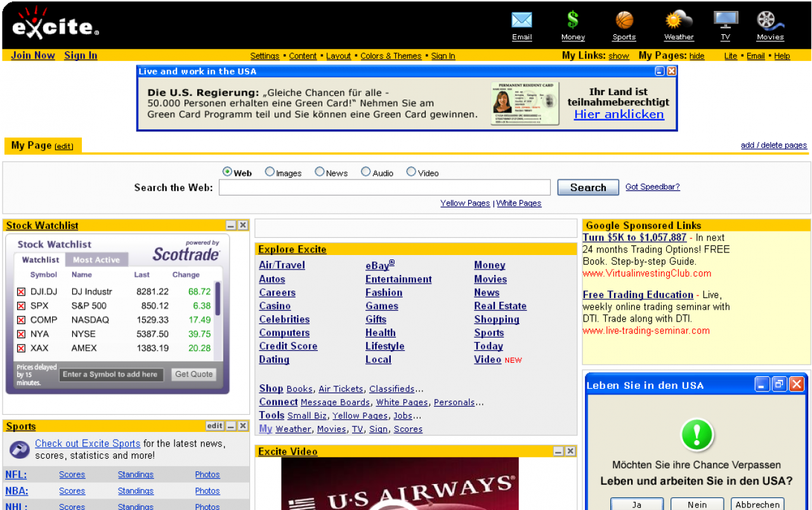
Task: Select the Video search radio button
Action: (411, 172)
